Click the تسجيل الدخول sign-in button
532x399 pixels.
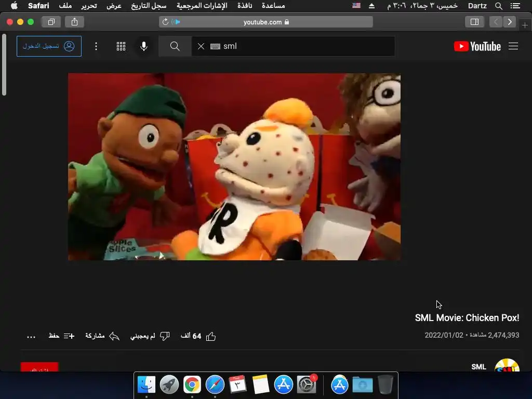49,46
